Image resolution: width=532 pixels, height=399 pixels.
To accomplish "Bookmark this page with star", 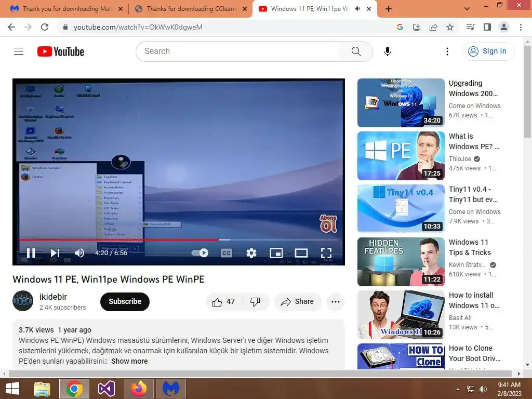I will click(450, 27).
